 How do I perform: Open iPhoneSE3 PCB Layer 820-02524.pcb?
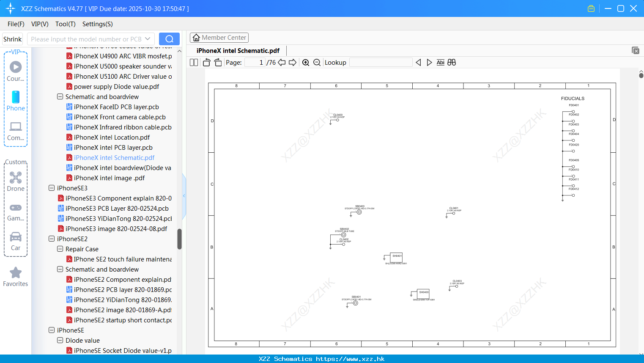(x=117, y=209)
